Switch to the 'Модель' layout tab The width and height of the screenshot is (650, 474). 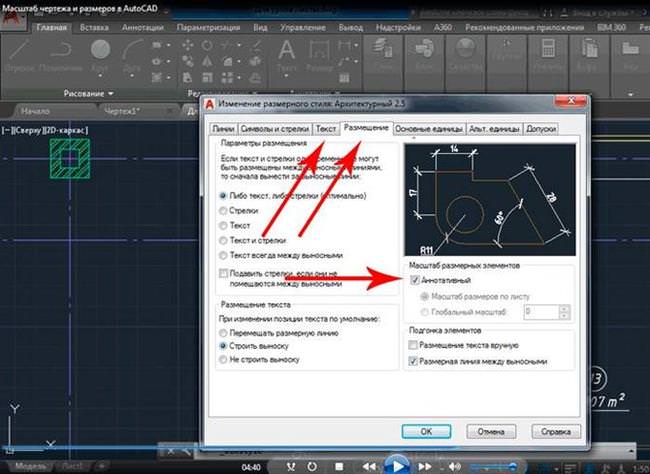point(30,467)
